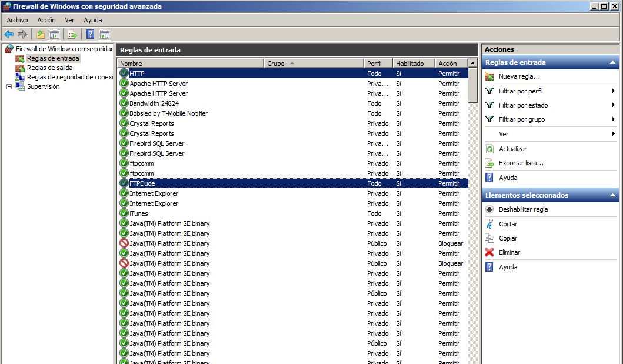Select the HTTP rule row
Image resolution: width=623 pixels, height=364 pixels.
(x=293, y=74)
